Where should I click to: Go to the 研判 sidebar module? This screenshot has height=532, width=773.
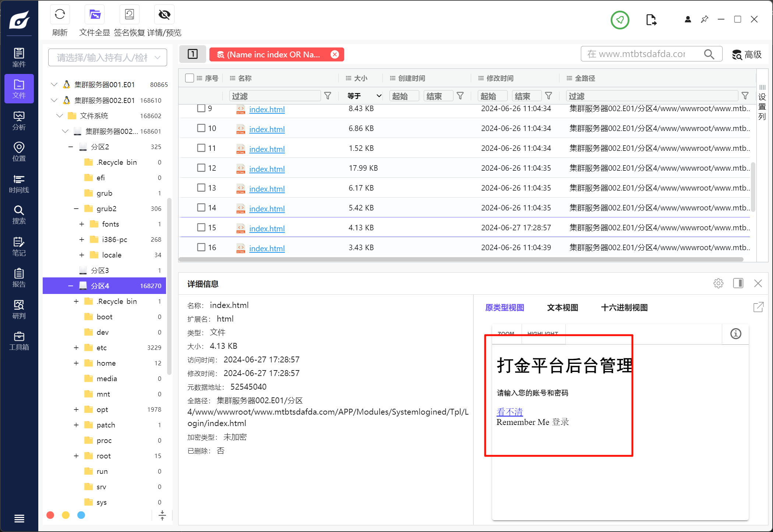(19, 309)
